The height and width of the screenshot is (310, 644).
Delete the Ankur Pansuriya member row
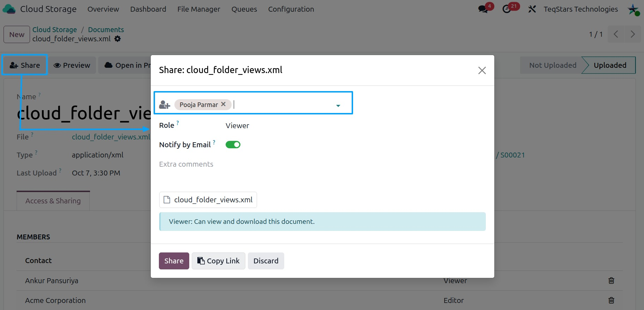pyautogui.click(x=612, y=281)
